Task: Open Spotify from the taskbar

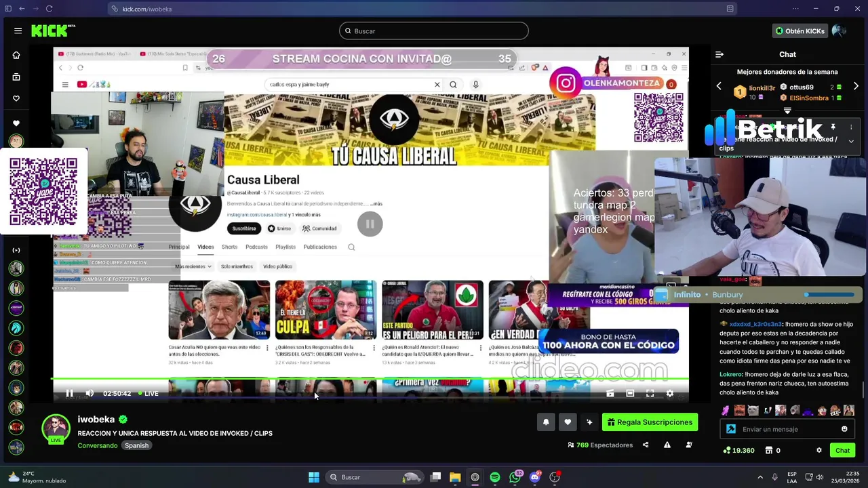Action: point(495,477)
